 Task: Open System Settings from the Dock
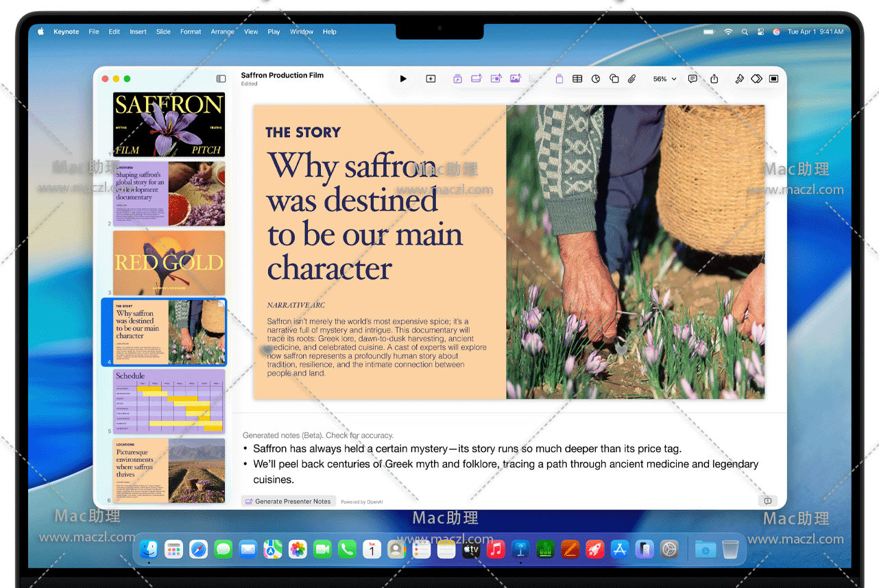(669, 549)
